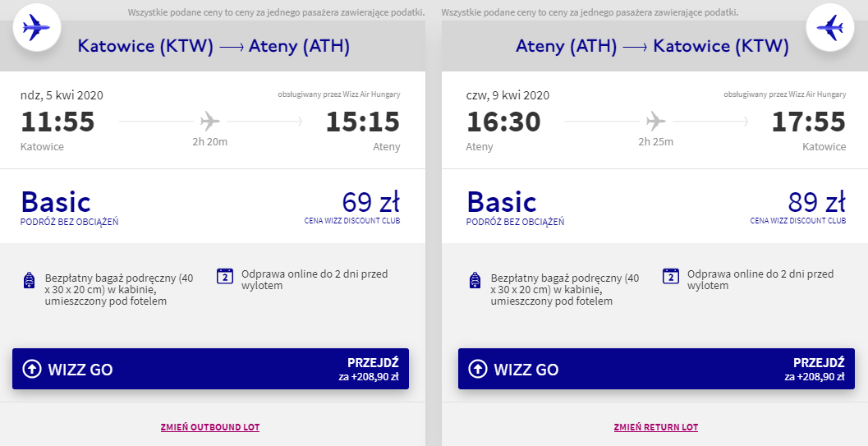Viewport: 868px width, 446px height.
Task: Click the outbound flight airplane circle icon
Action: (34, 29)
